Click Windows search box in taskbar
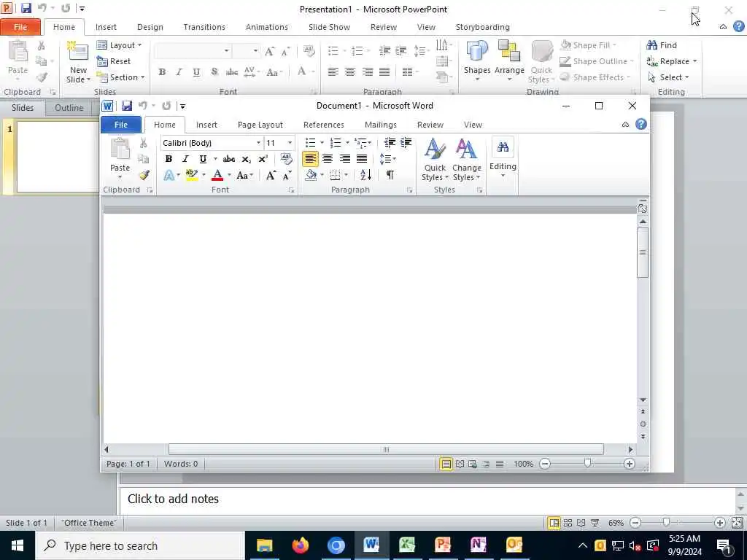Image resolution: width=747 pixels, height=560 pixels. [140, 545]
